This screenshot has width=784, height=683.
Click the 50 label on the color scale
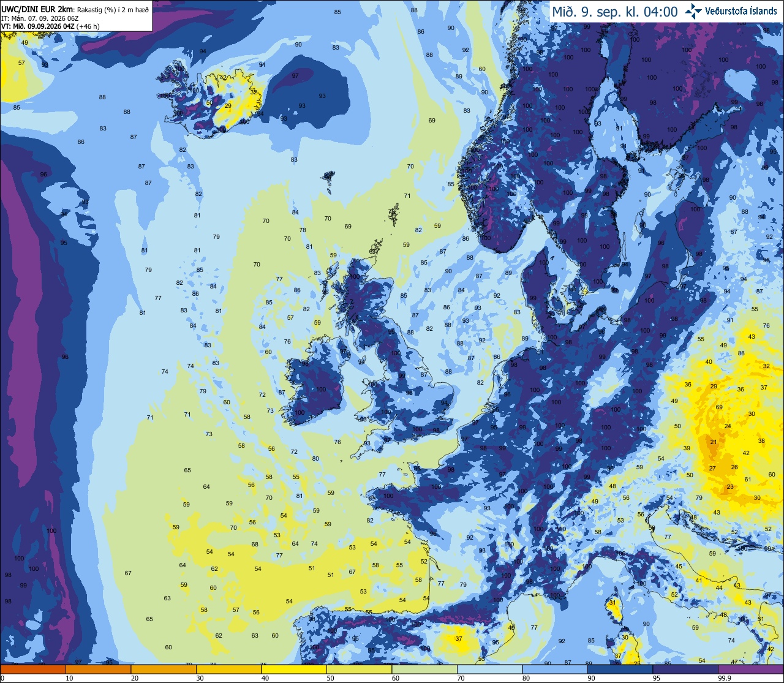coord(331,678)
